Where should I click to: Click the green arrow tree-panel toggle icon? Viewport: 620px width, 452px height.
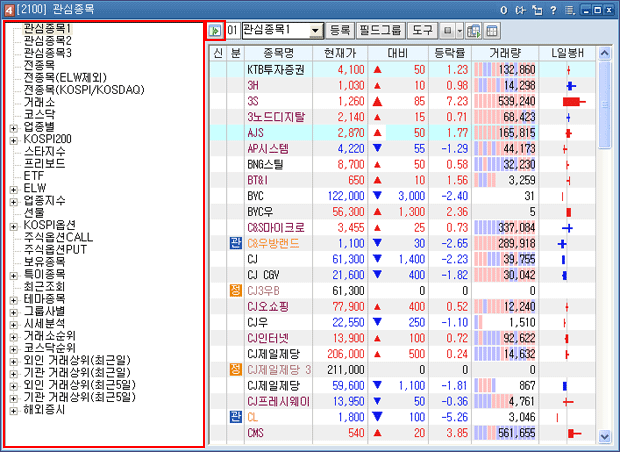pos(215,31)
